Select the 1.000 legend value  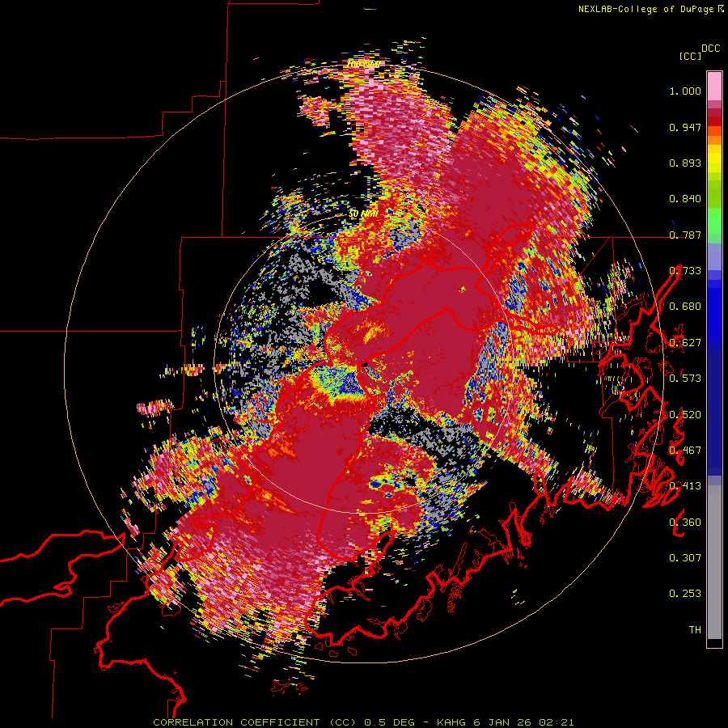click(685, 91)
